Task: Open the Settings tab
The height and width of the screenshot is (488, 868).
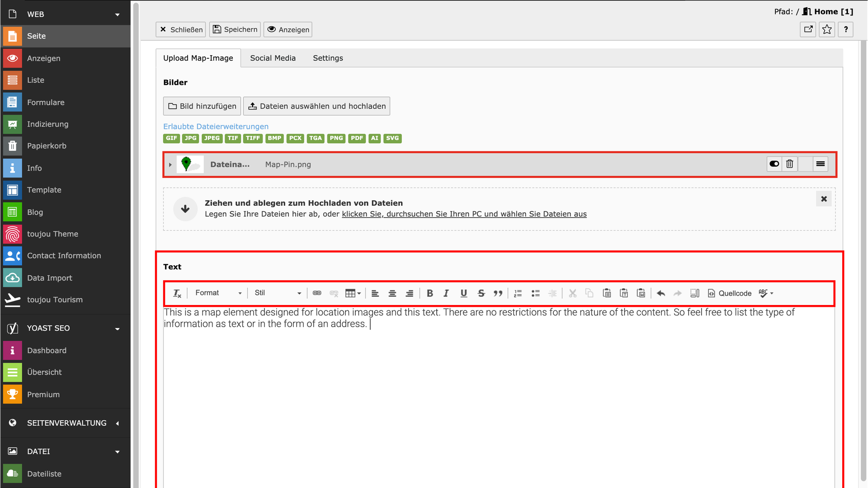Action: tap(328, 58)
